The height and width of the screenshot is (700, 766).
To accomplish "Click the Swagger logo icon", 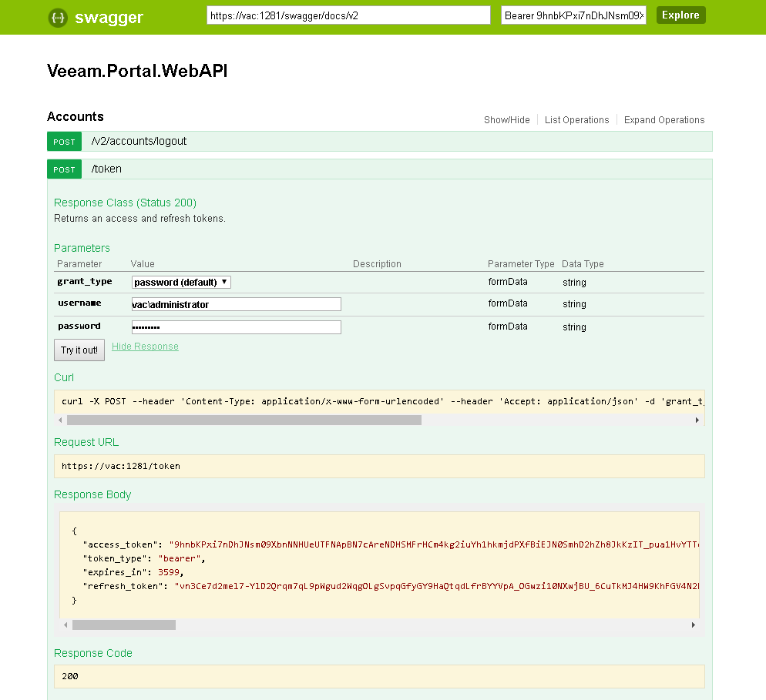I will (58, 18).
